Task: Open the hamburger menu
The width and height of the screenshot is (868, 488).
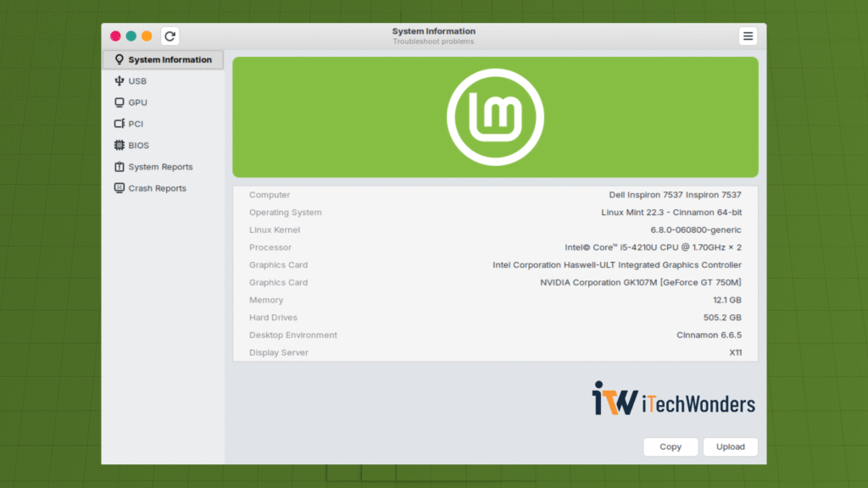Action: pyautogui.click(x=748, y=36)
